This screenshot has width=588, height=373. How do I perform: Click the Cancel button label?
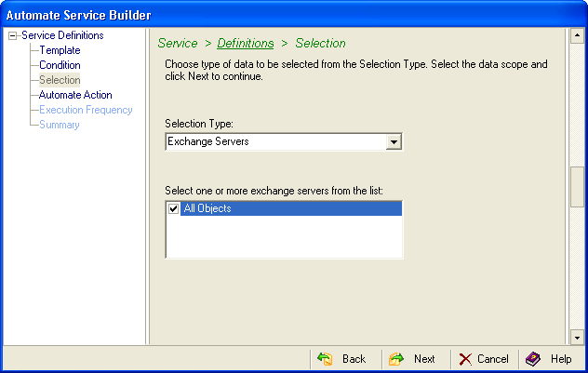493,359
